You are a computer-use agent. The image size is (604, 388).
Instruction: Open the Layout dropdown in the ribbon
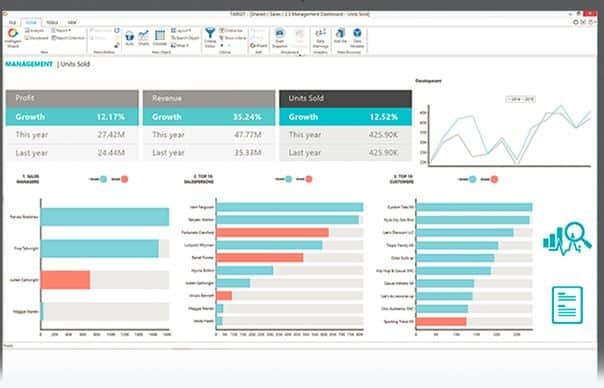[x=181, y=30]
